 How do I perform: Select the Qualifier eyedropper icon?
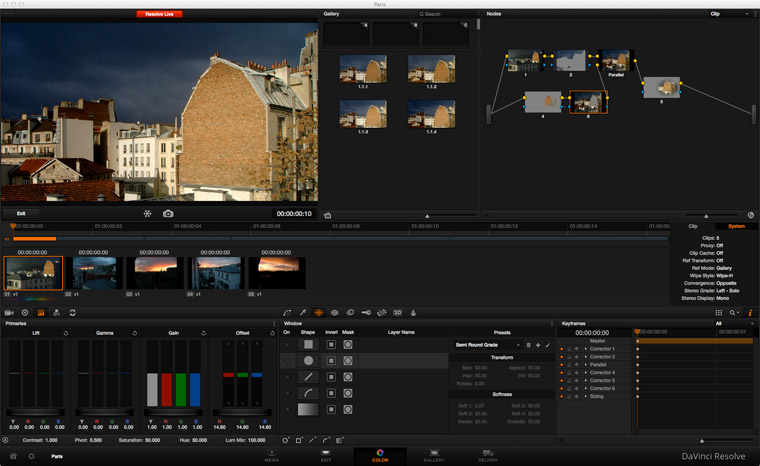point(303,313)
